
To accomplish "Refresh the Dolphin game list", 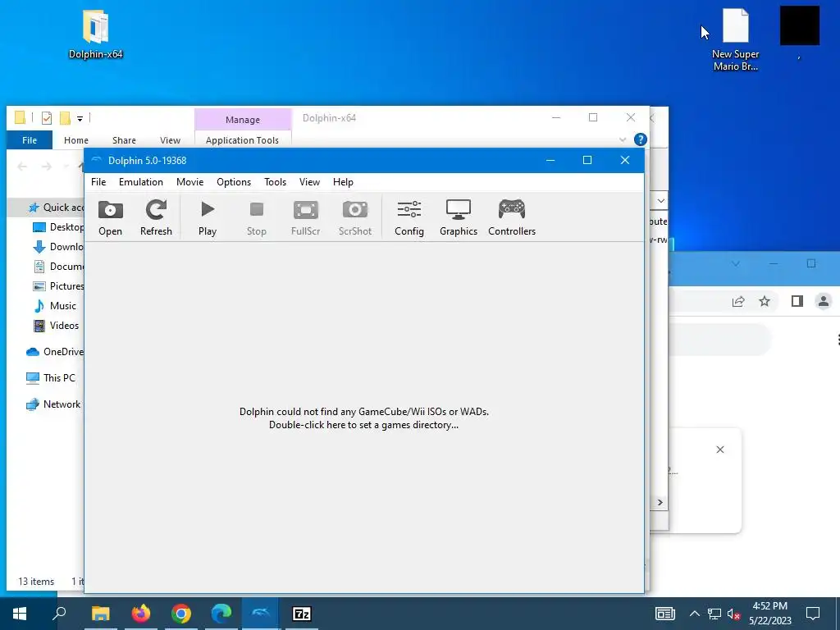I will (x=156, y=217).
